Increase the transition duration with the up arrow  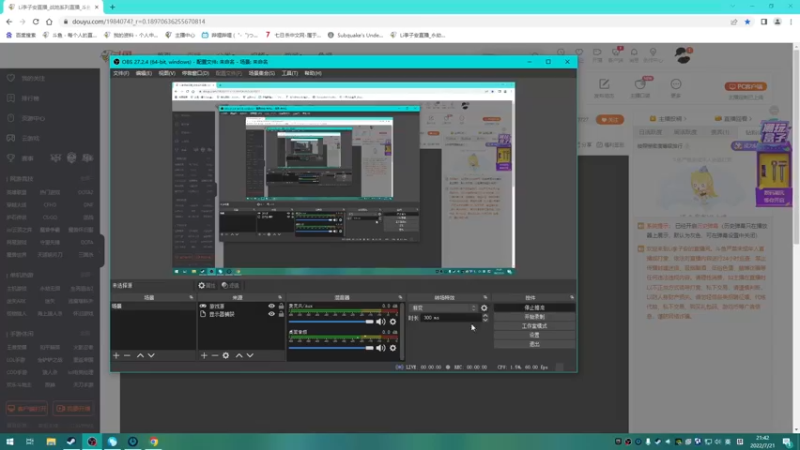485,315
